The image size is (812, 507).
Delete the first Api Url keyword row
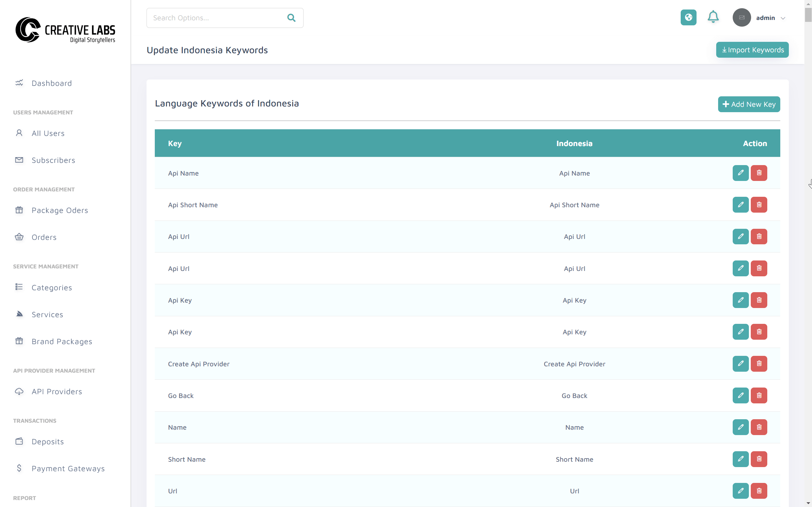[x=759, y=237]
